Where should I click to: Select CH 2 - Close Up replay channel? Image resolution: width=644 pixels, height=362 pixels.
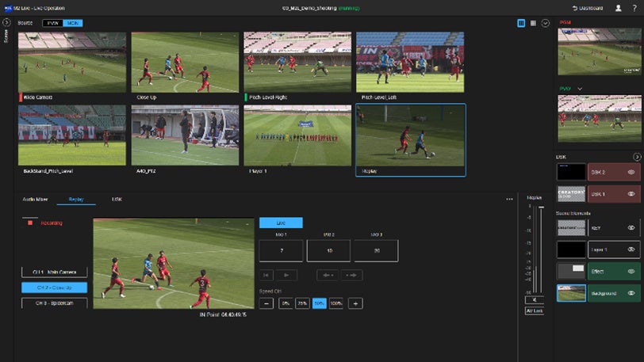pyautogui.click(x=54, y=288)
